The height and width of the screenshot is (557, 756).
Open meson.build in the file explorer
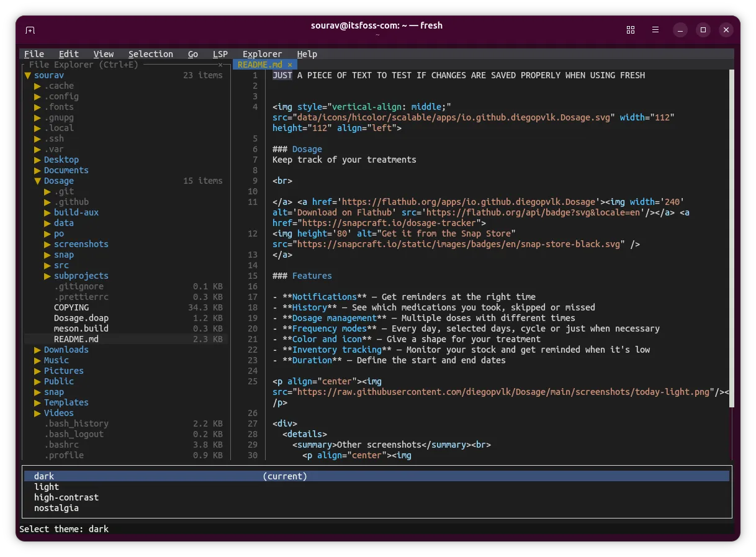click(81, 328)
